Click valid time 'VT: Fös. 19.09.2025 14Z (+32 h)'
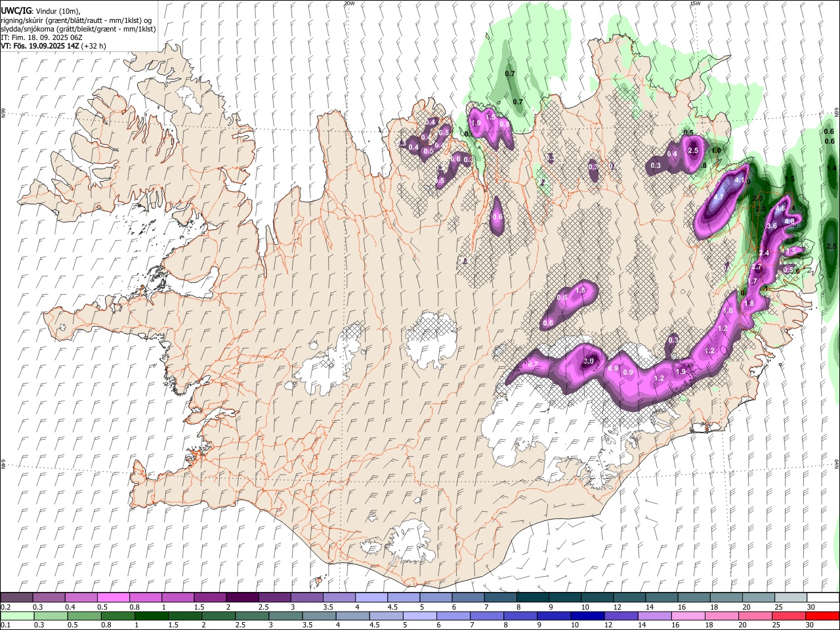Viewport: 840px width, 630px height. tap(54, 46)
